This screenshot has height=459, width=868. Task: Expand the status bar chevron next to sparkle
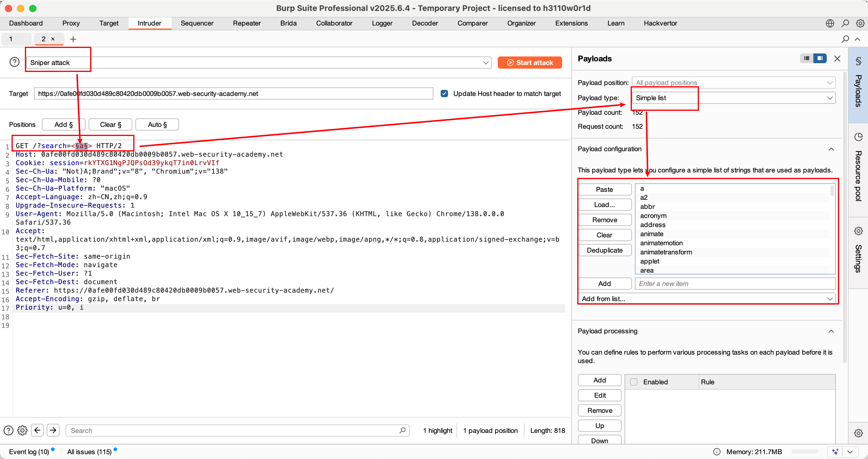850,452
